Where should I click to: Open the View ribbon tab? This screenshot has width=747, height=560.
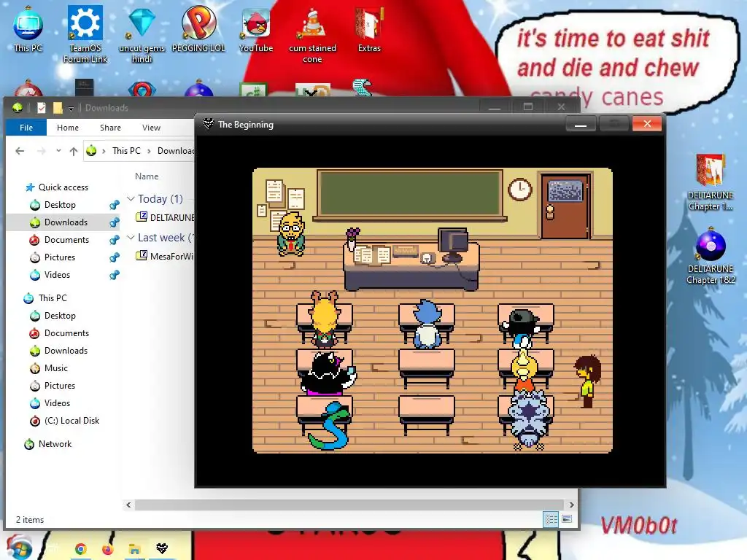(151, 128)
